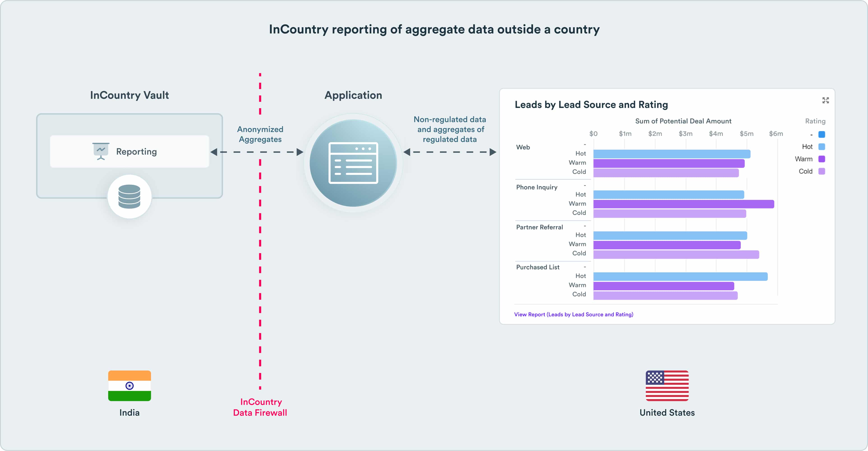
Task: Click the 'Web' lead source label
Action: tap(523, 147)
